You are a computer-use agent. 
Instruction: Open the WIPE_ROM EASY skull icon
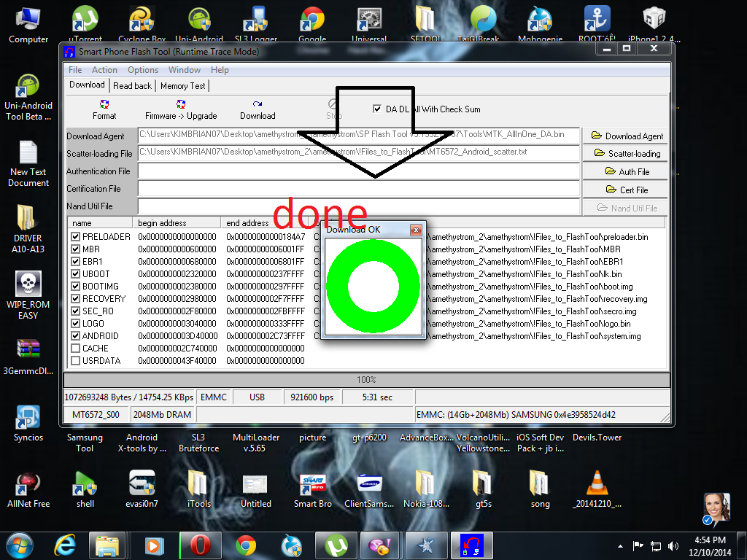pyautogui.click(x=28, y=286)
